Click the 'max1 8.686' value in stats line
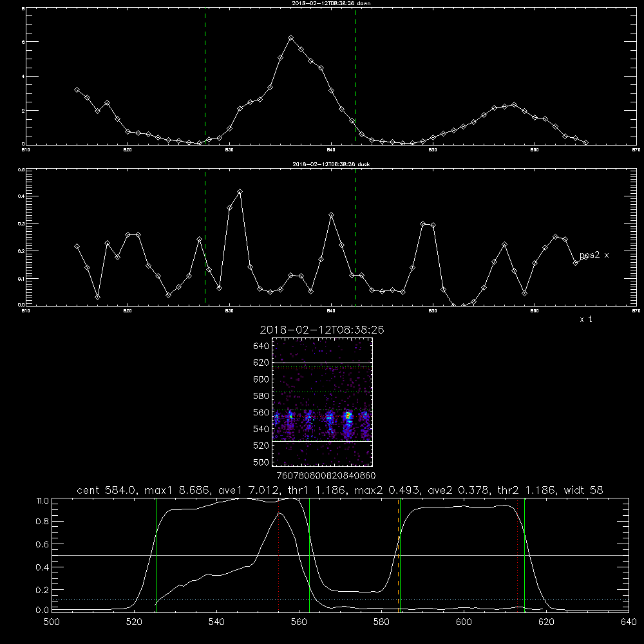644x644 pixels. coord(177,490)
